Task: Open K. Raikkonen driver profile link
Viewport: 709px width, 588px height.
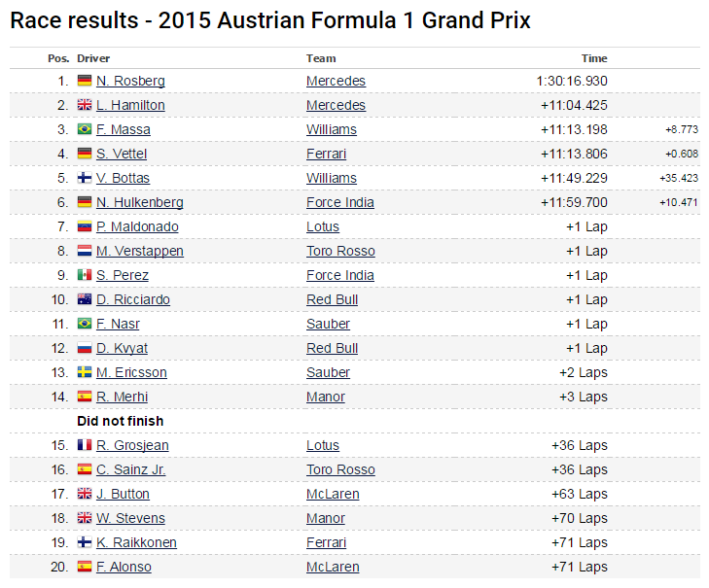Action: click(136, 542)
